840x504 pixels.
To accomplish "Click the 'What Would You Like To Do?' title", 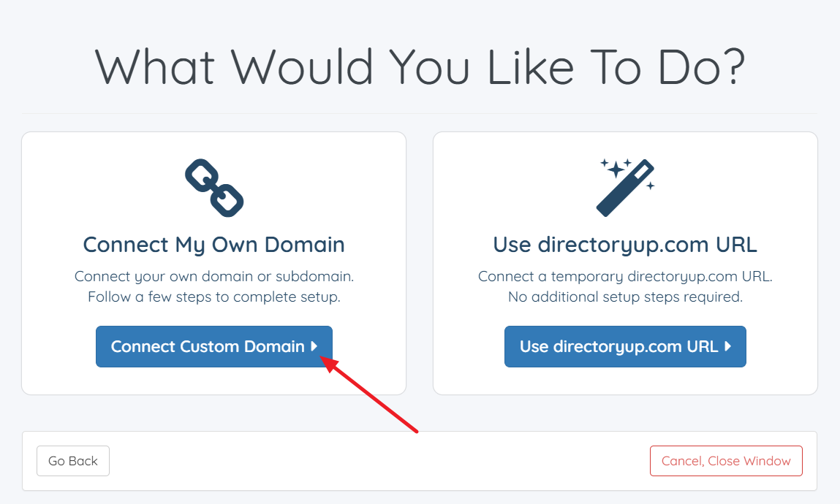I will tap(420, 67).
